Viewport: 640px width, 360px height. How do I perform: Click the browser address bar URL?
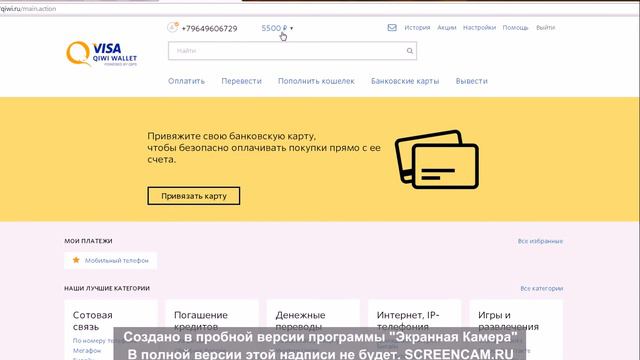click(28, 9)
